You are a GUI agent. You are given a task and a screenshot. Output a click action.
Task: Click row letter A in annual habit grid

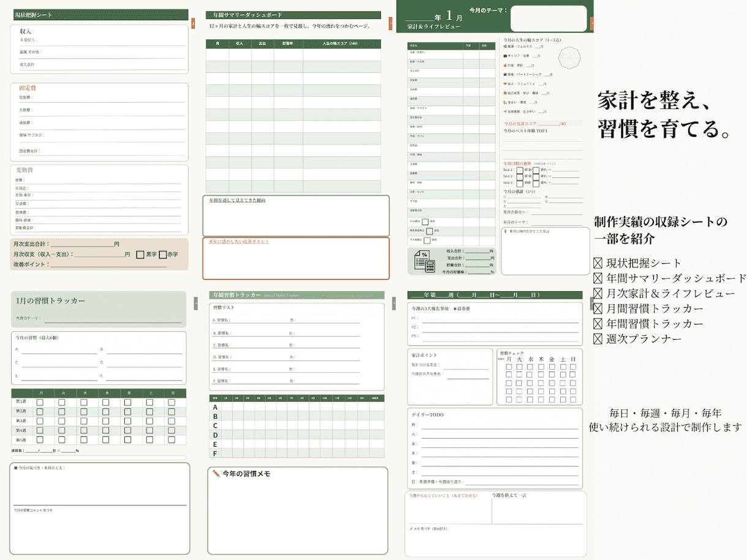click(215, 407)
